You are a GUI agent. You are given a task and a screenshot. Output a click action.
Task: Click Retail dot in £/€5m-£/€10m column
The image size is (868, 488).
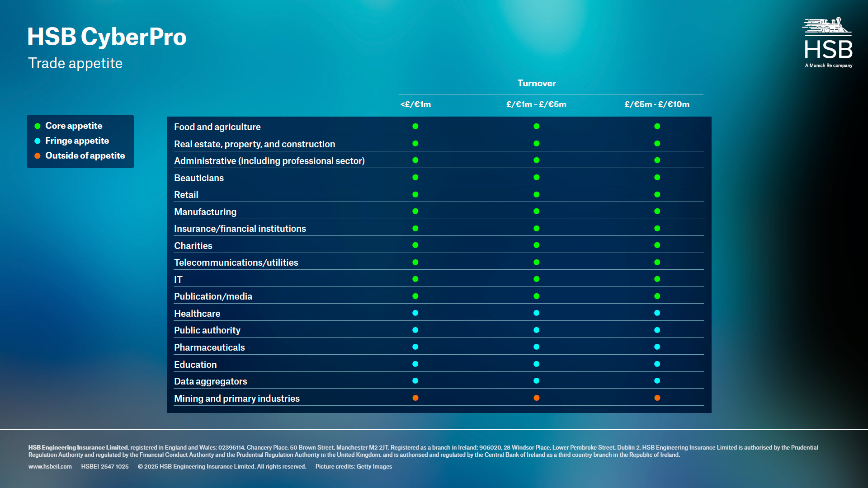[x=657, y=195]
